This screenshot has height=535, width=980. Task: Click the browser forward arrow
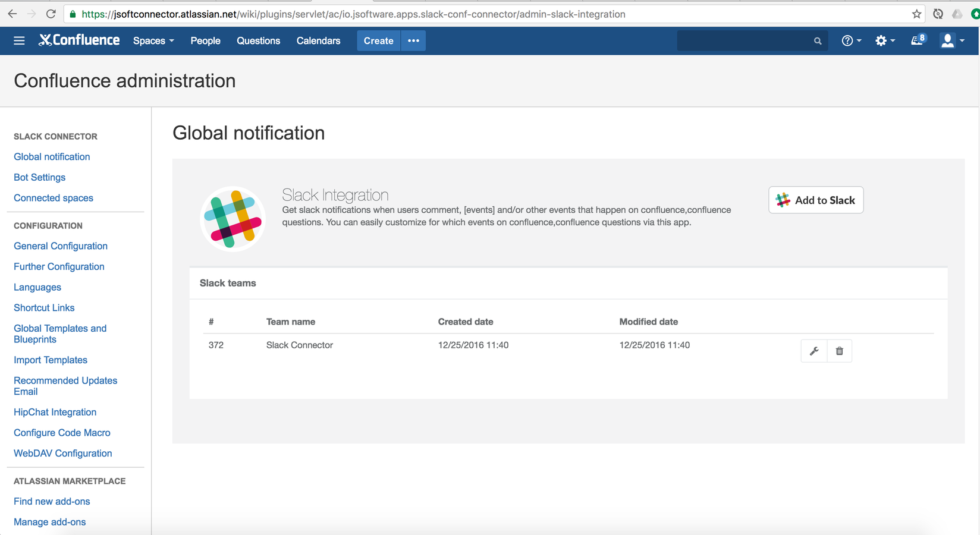point(32,14)
